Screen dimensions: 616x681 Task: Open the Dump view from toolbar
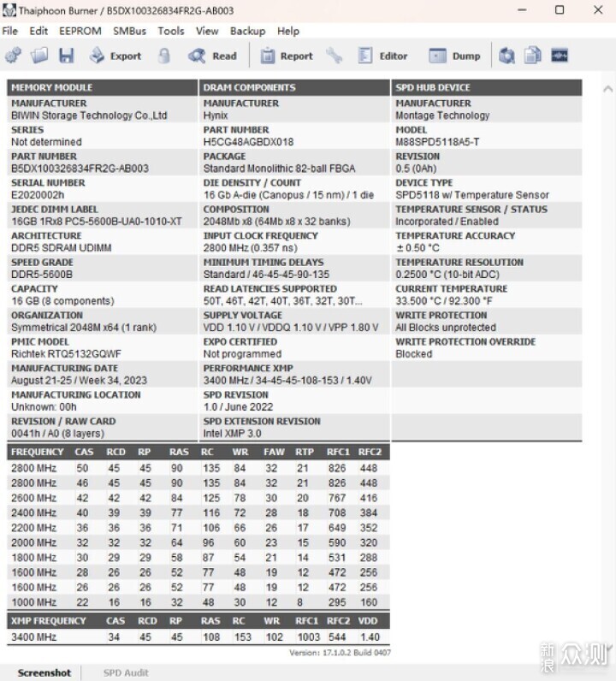454,56
